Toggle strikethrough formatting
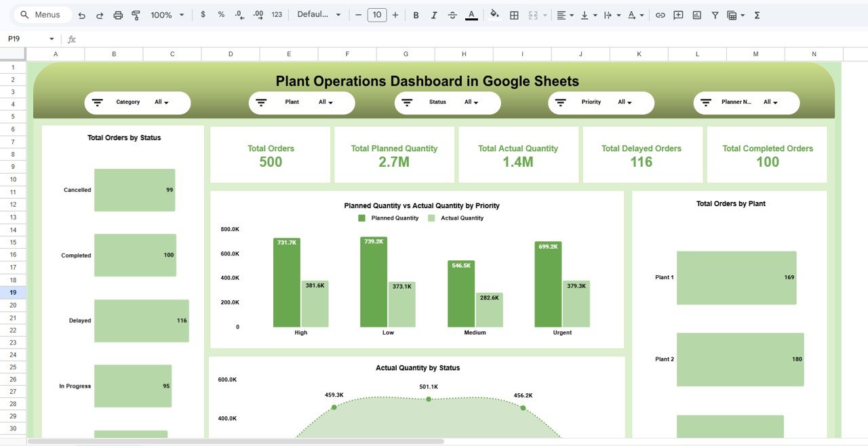868x446 pixels. pyautogui.click(x=452, y=14)
